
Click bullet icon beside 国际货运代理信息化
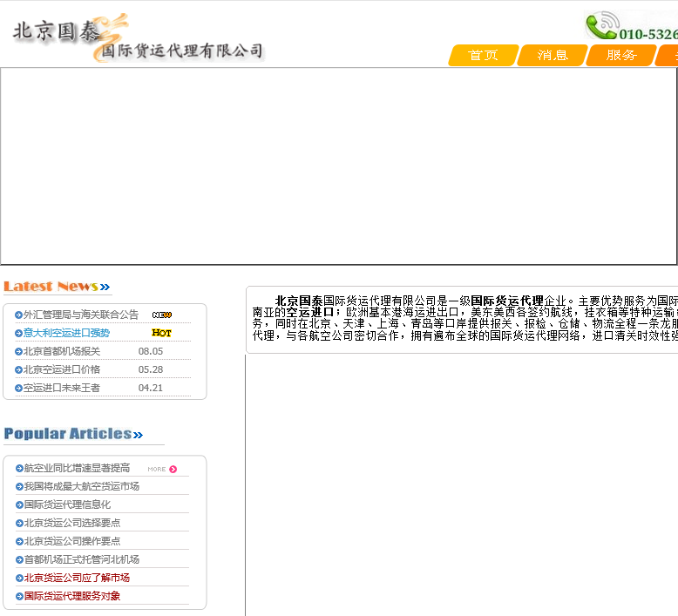coord(19,504)
